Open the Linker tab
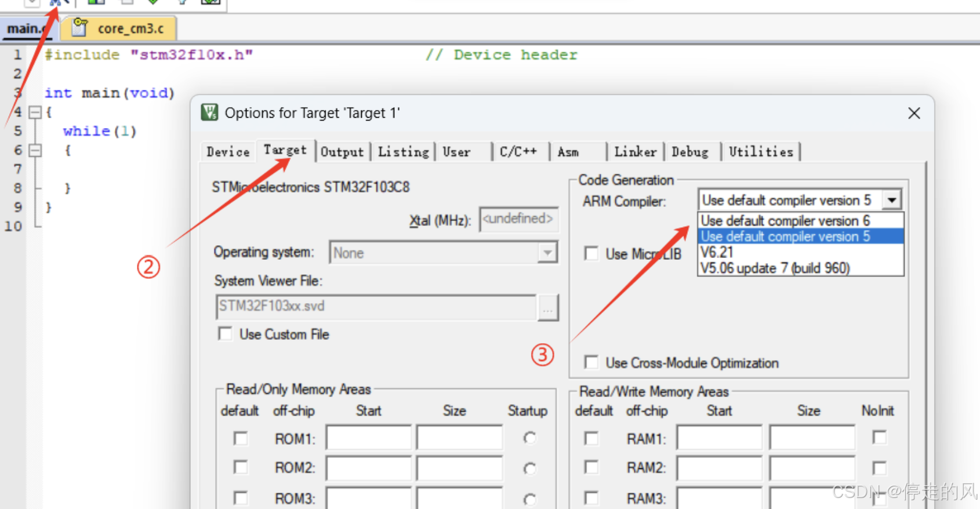 click(x=636, y=152)
